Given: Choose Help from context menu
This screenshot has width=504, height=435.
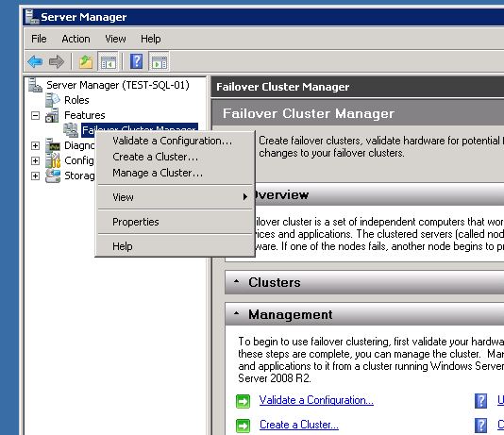Looking at the screenshot, I should click(x=175, y=246).
